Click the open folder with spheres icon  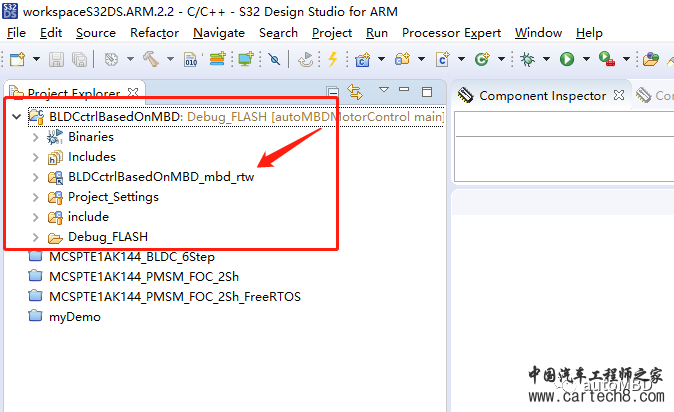[650, 59]
